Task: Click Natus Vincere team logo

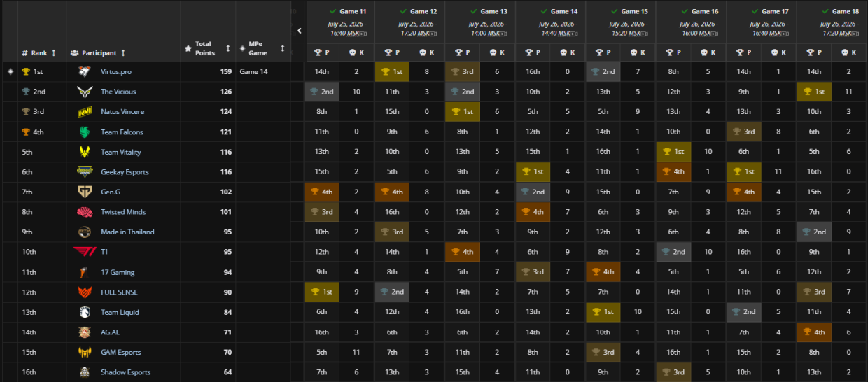Action: pos(84,112)
